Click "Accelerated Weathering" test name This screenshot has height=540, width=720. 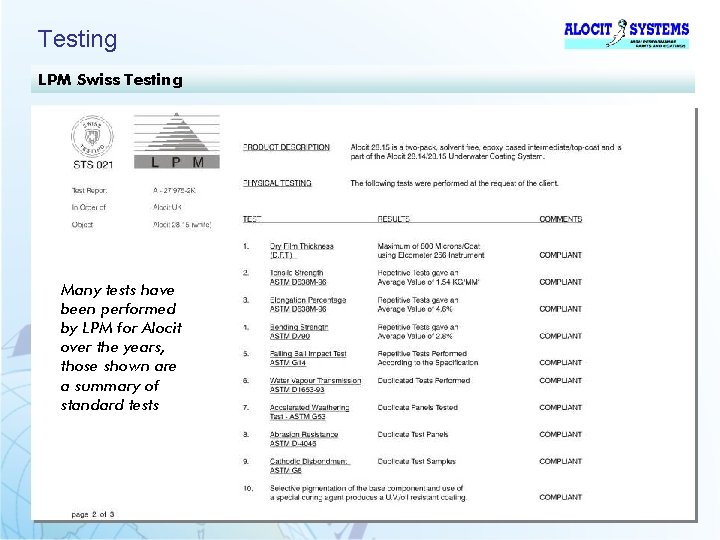pos(309,407)
